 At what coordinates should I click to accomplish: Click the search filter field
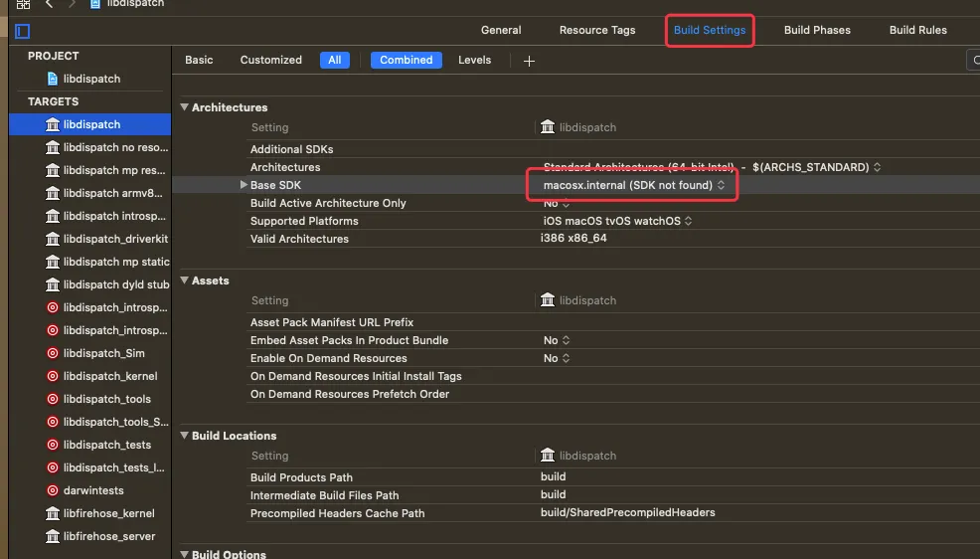point(973,61)
